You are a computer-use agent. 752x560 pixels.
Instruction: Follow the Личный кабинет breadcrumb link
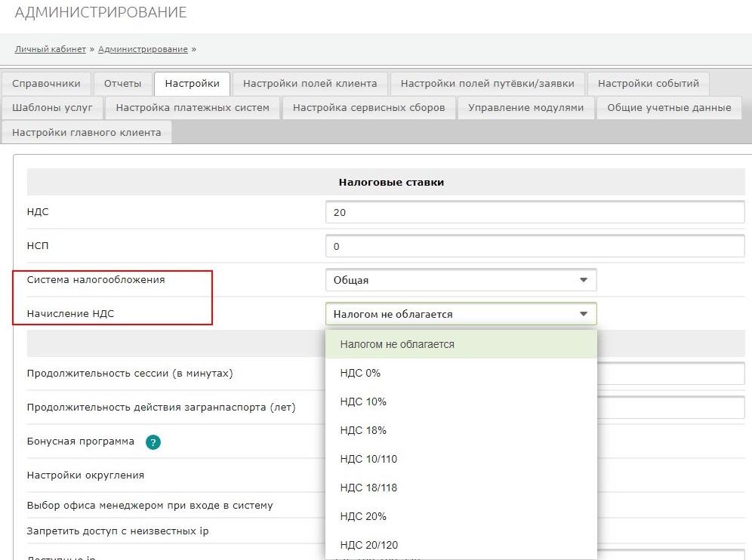51,49
